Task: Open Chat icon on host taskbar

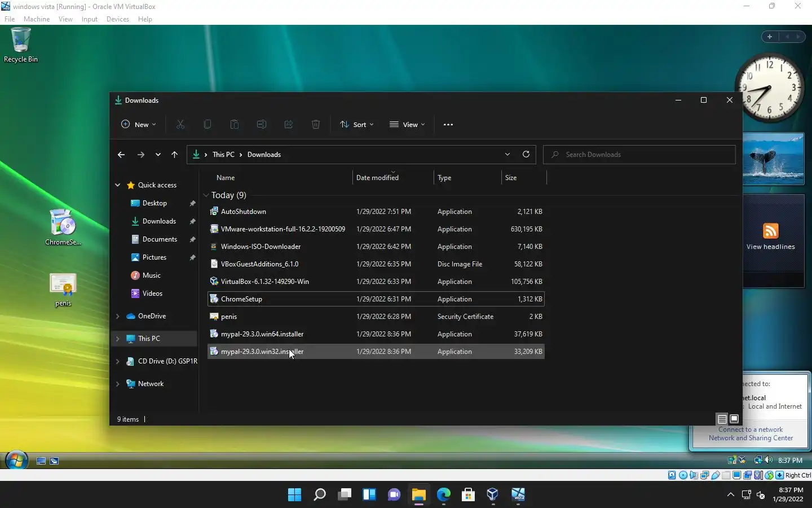Action: click(x=394, y=495)
